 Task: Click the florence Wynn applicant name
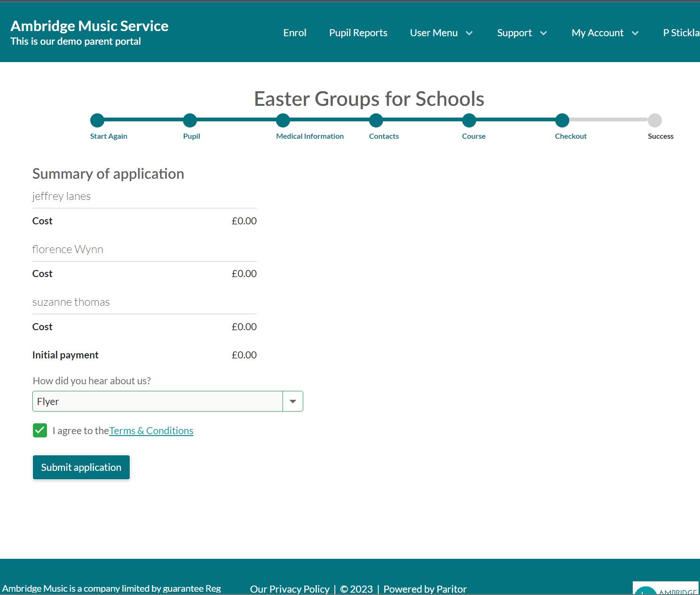(68, 249)
